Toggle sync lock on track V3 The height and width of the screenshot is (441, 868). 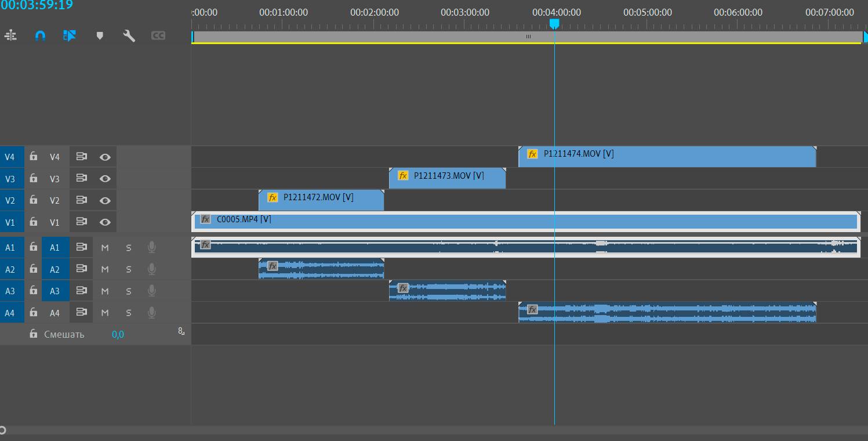[x=81, y=178]
